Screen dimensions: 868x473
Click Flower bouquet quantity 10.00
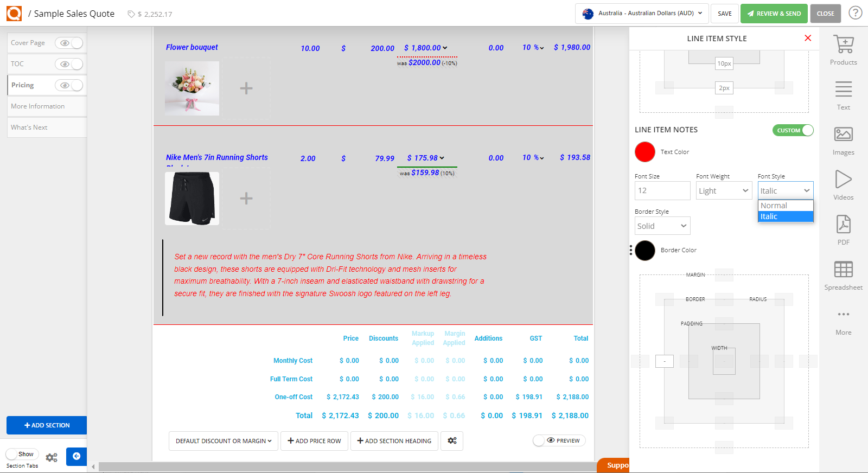[x=310, y=48]
